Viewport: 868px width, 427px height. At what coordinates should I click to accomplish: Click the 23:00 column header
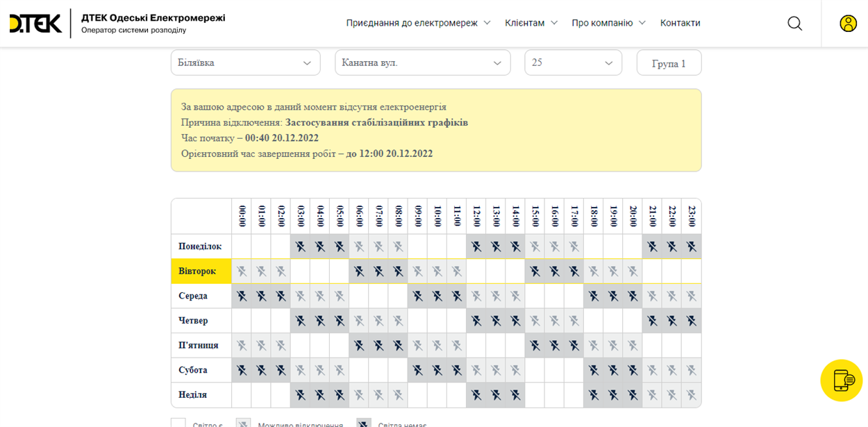click(692, 216)
